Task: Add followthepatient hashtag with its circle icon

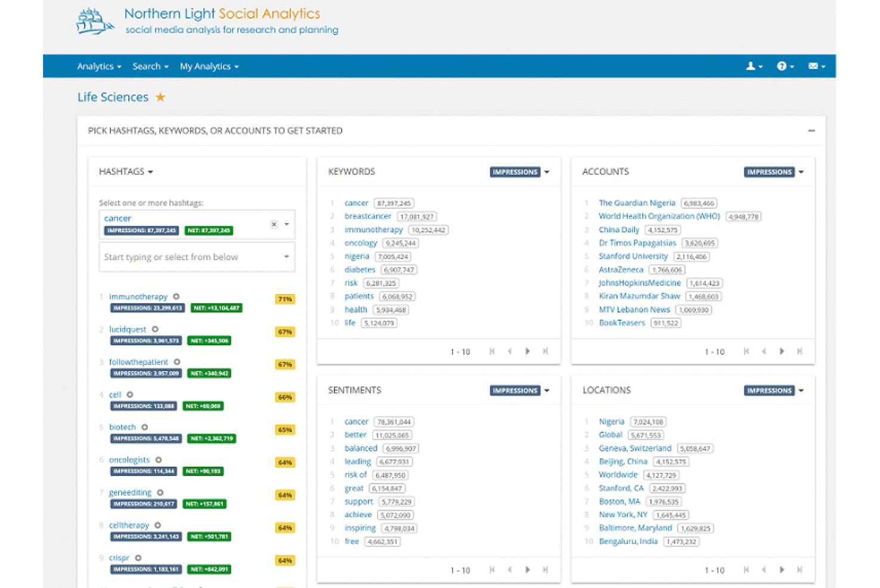Action: [177, 362]
